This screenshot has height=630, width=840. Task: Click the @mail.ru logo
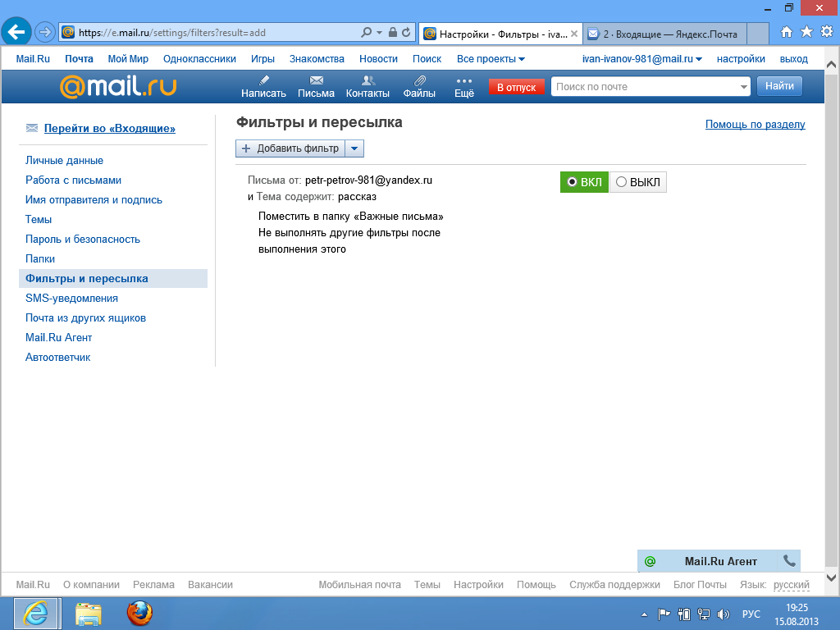pyautogui.click(x=118, y=86)
